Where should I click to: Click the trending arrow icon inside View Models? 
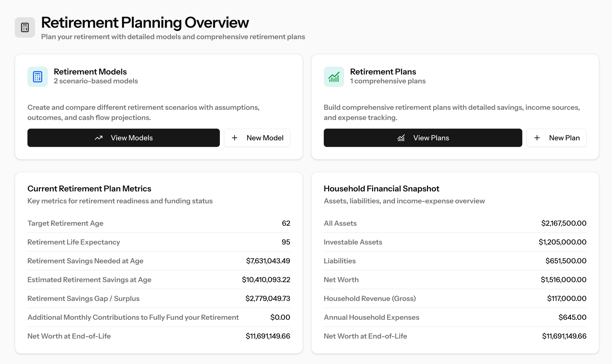click(99, 138)
